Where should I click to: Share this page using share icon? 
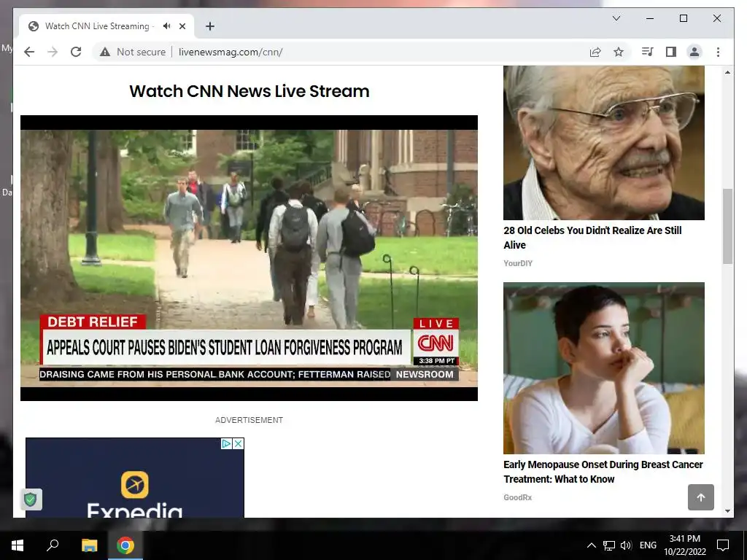tap(595, 52)
